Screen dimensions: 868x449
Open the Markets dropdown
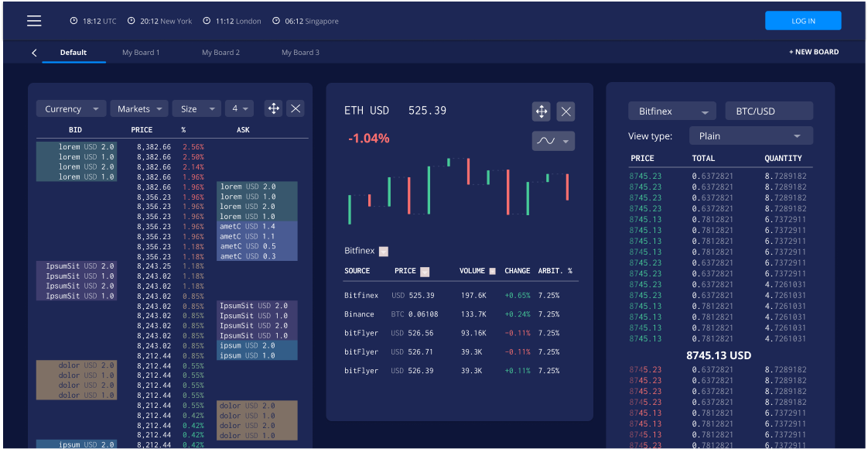pos(139,109)
